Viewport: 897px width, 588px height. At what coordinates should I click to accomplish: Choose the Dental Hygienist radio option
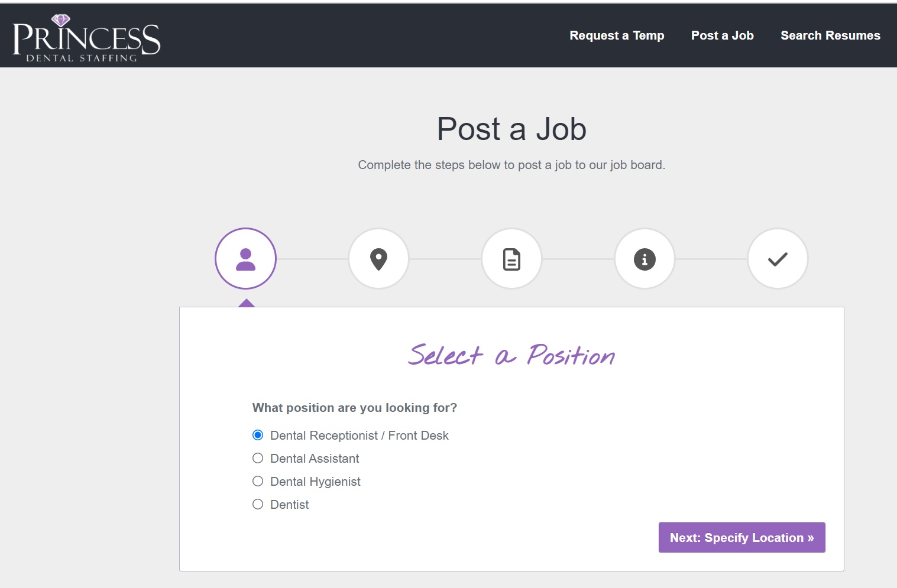tap(258, 482)
